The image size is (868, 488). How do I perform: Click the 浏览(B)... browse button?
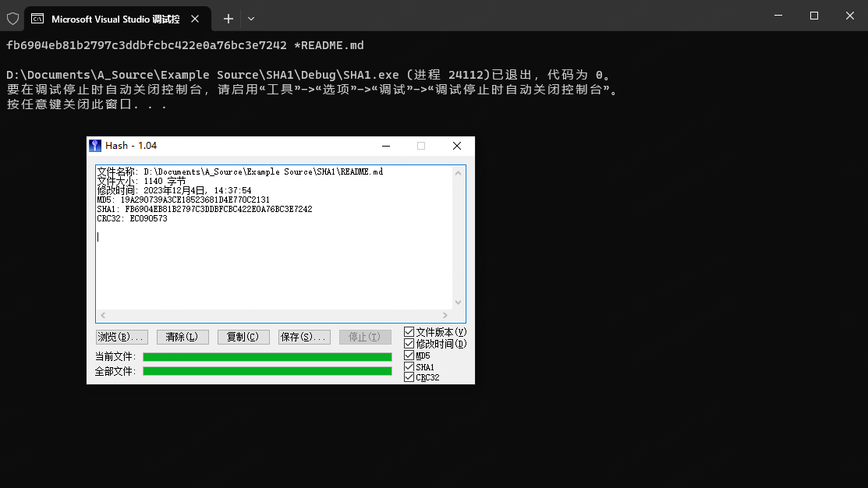[x=121, y=337]
